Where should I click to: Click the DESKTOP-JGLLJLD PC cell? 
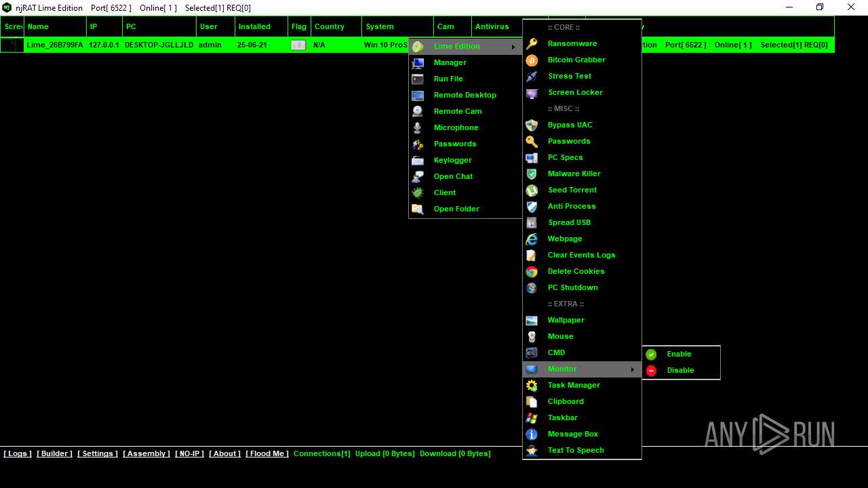pos(159,45)
